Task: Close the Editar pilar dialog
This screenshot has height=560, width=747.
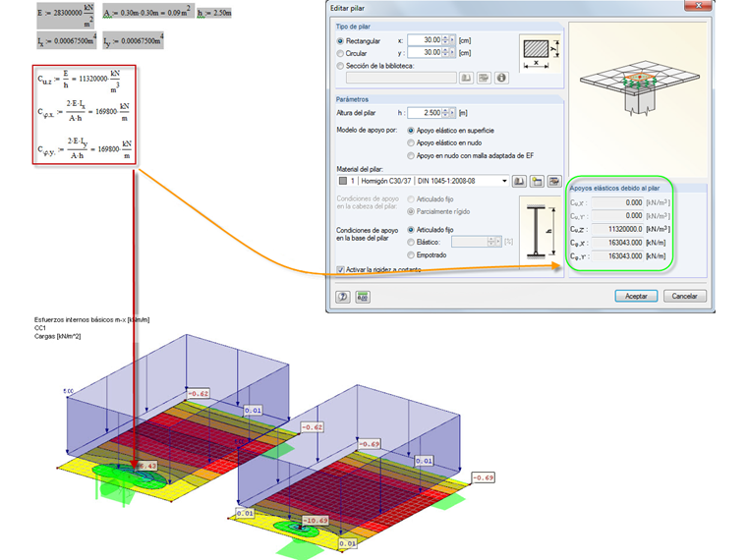Action: [698, 5]
